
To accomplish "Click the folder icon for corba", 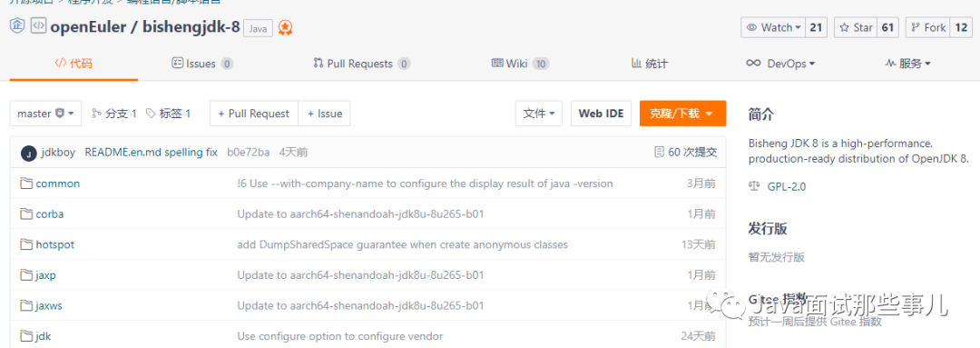I will (x=25, y=214).
